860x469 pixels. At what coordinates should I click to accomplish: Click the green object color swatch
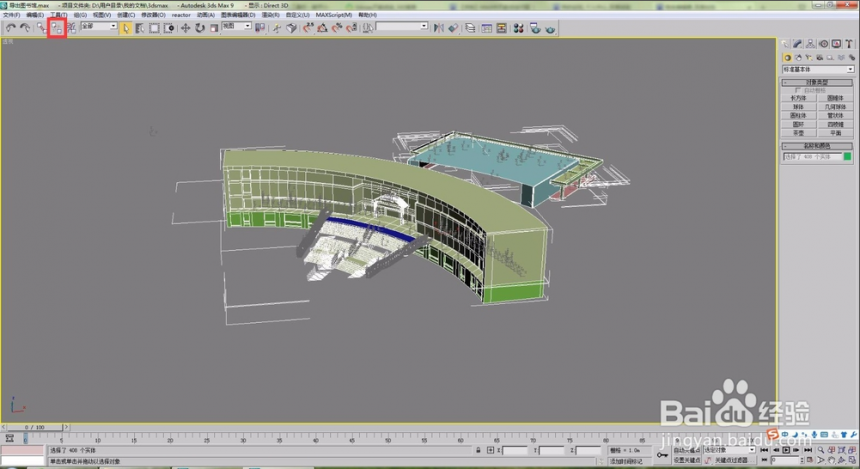coord(847,156)
